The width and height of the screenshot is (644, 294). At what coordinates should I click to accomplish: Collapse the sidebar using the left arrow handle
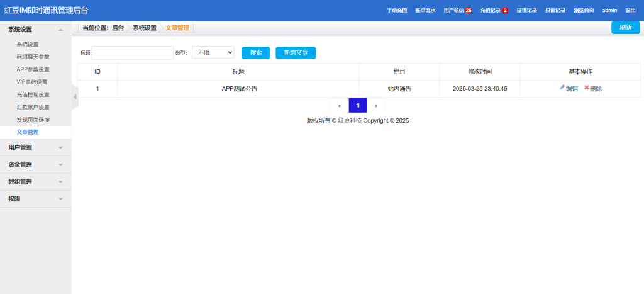click(75, 97)
